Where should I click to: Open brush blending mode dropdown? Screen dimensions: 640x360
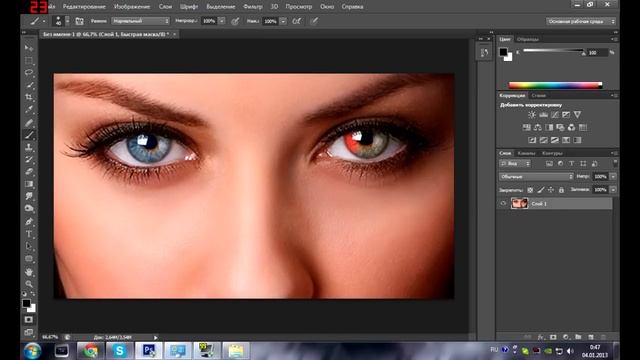tap(140, 21)
